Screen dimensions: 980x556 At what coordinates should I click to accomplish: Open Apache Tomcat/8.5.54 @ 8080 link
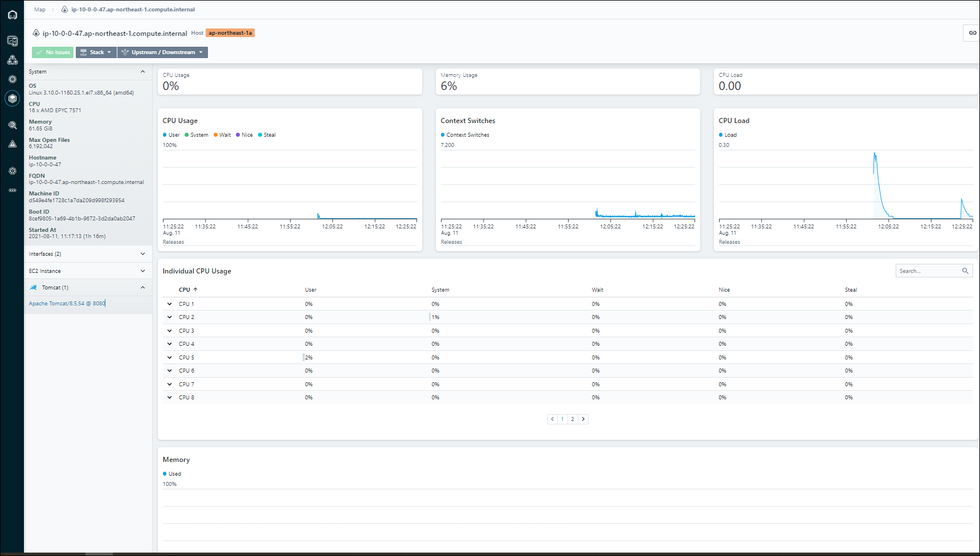point(67,304)
